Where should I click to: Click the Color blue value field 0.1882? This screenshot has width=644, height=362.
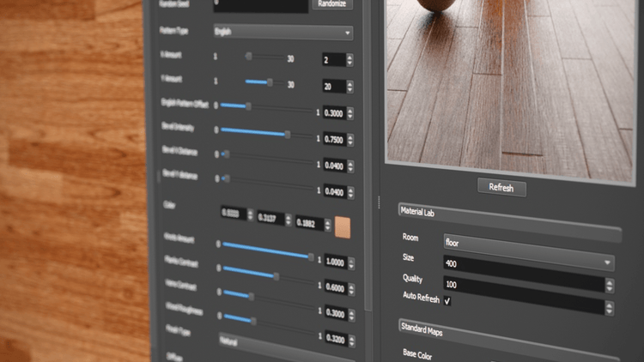click(x=310, y=223)
